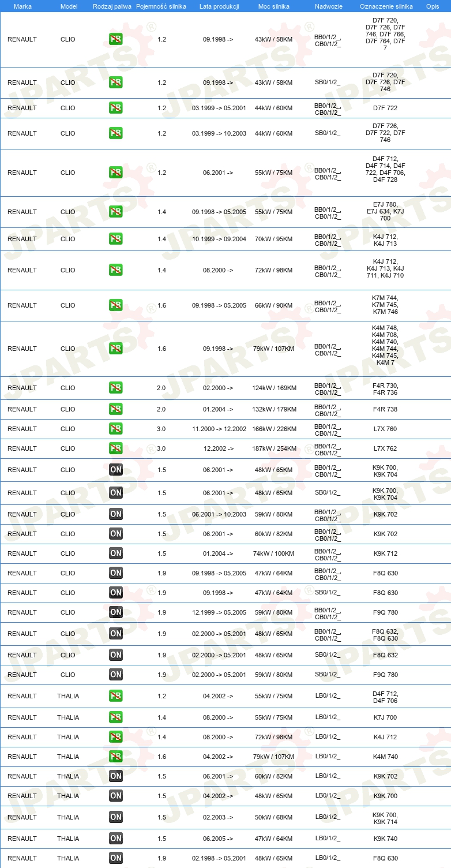Click petrol icon in CLIO E7J 780 row
The image size is (451, 868).
click(116, 212)
